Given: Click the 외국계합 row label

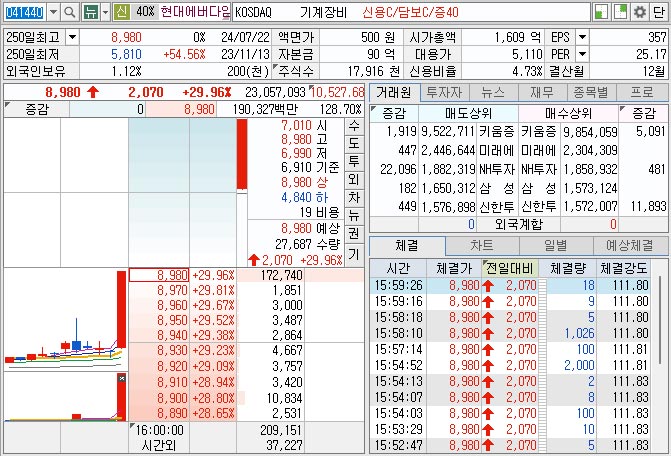Looking at the screenshot, I should (x=519, y=224).
